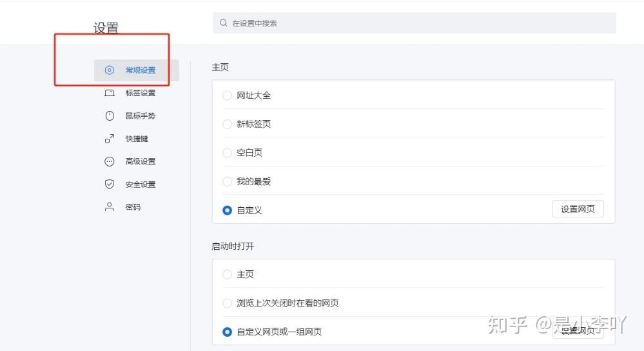Click the 设置网页 button in the 自定义网页或一组网页 row
This screenshot has height=351, width=644.
(x=578, y=331)
